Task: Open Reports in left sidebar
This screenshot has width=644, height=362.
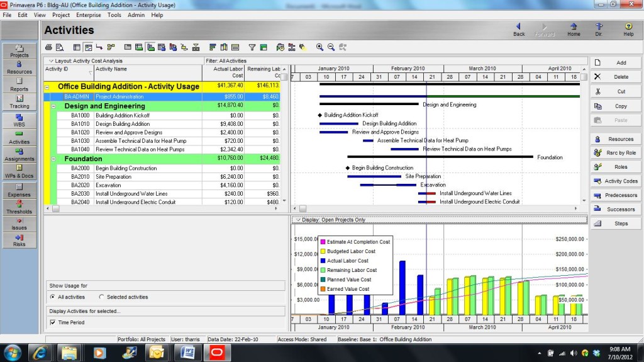Action: [19, 85]
